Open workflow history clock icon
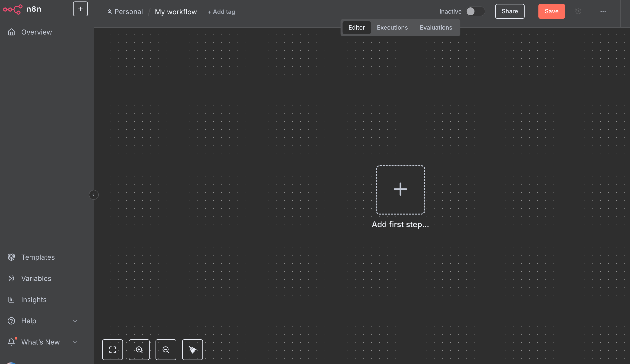 click(578, 11)
